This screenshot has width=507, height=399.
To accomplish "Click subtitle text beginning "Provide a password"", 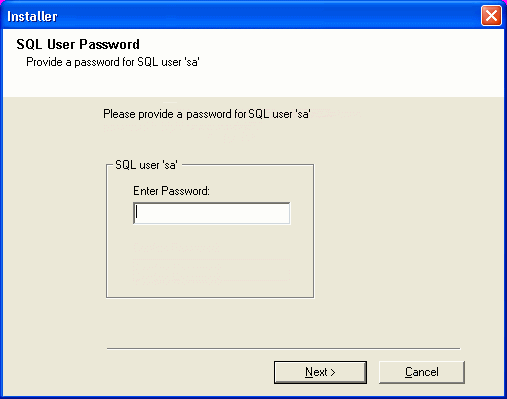I will [x=113, y=62].
